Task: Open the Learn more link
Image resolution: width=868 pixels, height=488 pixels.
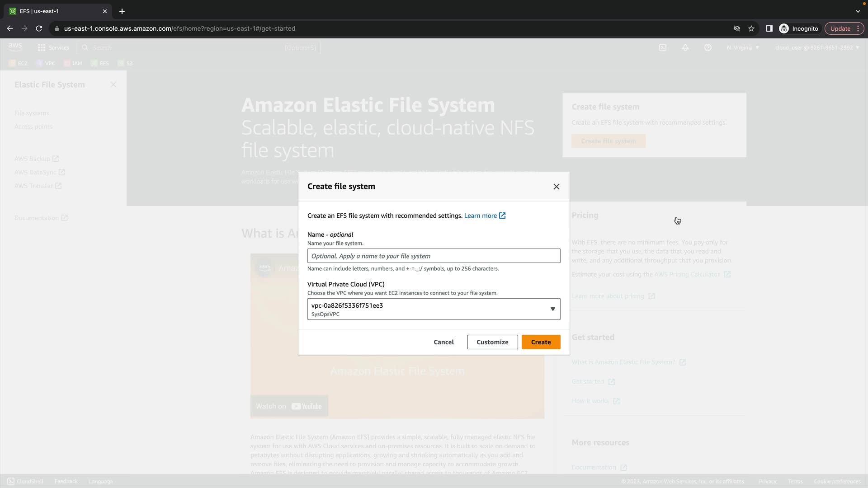Action: click(x=480, y=216)
